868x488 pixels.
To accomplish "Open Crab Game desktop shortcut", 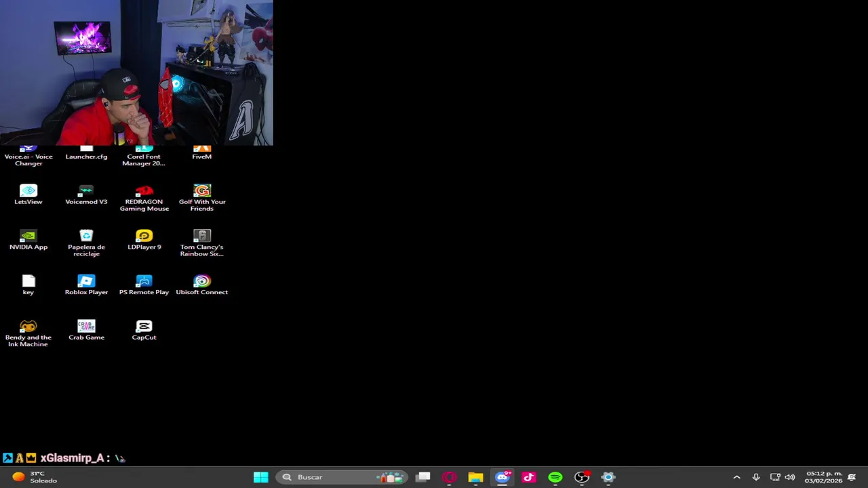I will click(86, 330).
